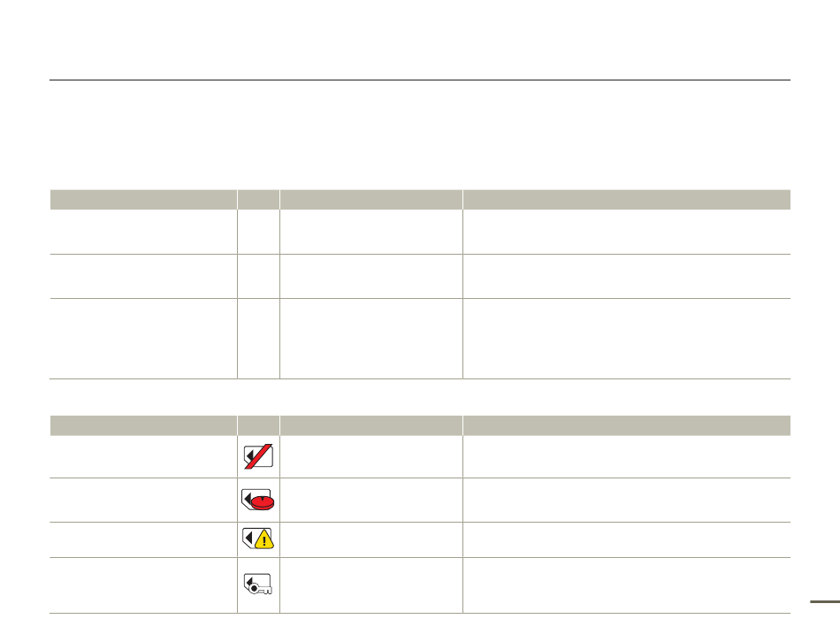Click the key symbol on protected card icon

pos(262,590)
